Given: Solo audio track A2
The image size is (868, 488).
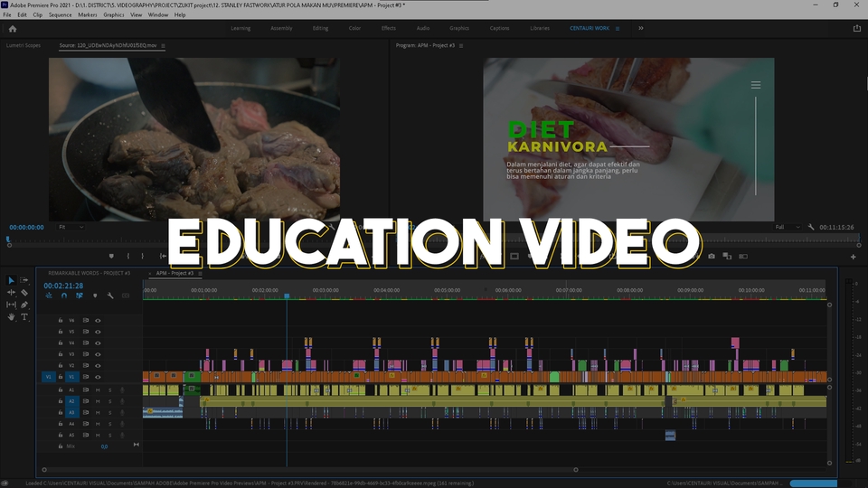Looking at the screenshot, I should 109,401.
